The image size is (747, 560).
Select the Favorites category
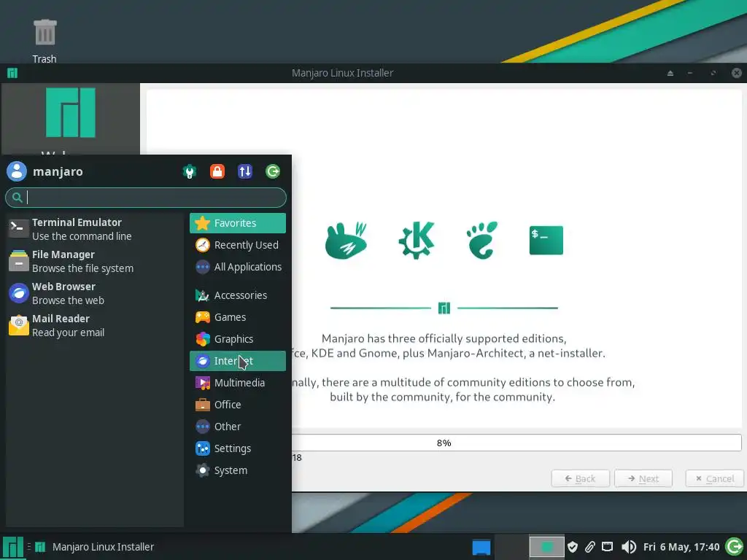point(238,223)
